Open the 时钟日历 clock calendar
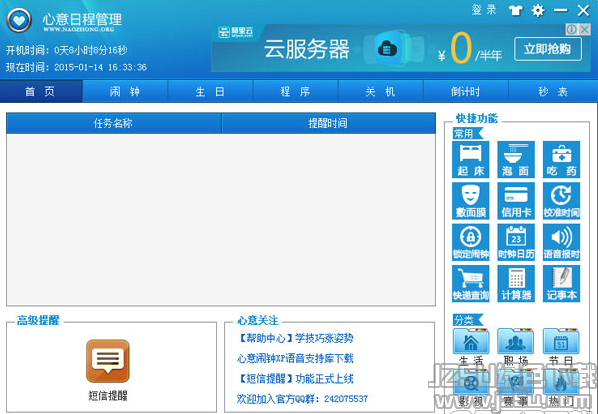The height and width of the screenshot is (414, 598). (x=516, y=242)
